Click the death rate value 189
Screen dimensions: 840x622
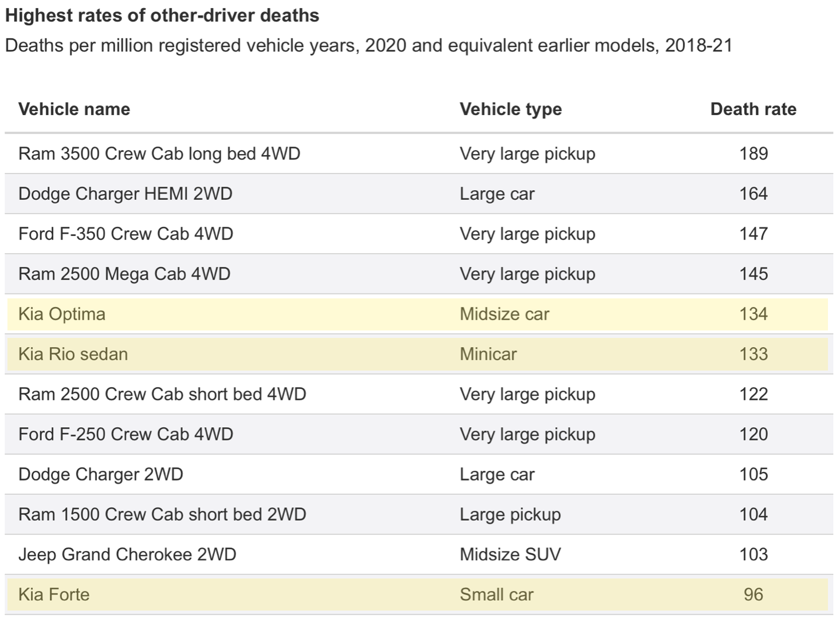point(754,153)
